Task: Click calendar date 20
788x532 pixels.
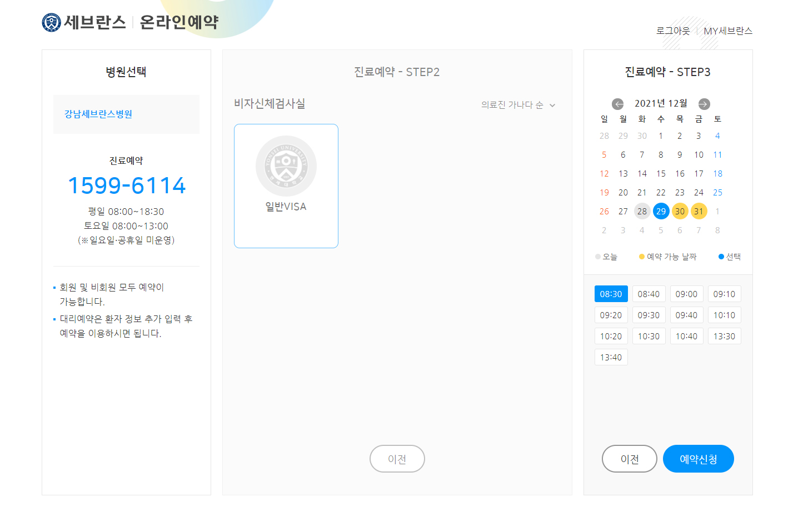Action: (623, 192)
